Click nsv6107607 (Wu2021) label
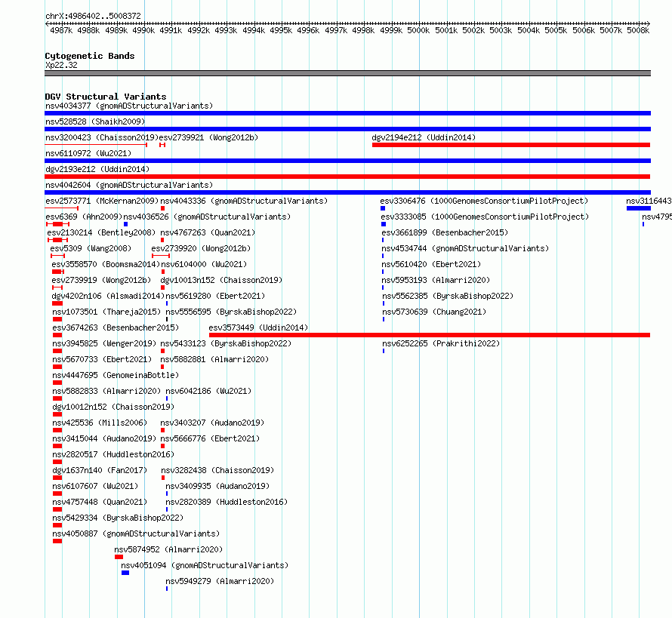This screenshot has height=618, width=672. pyautogui.click(x=96, y=486)
